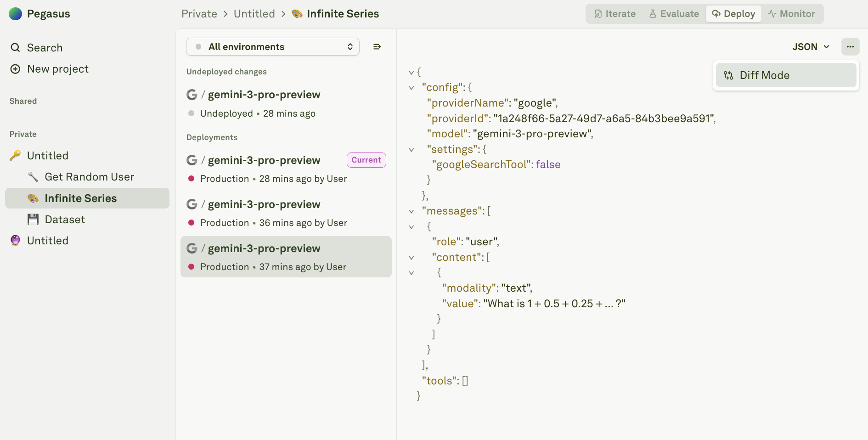Click the Diff Mode compare icon
Screen dimensions: 868x440
(x=728, y=75)
